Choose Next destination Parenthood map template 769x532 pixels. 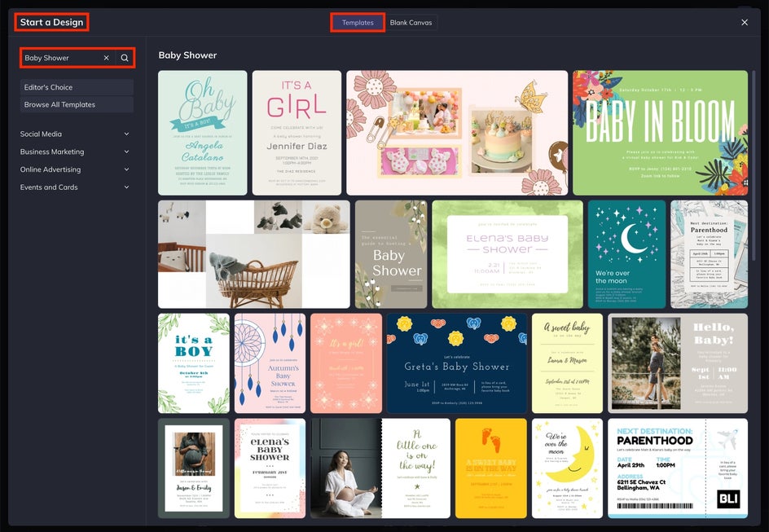pyautogui.click(x=710, y=254)
